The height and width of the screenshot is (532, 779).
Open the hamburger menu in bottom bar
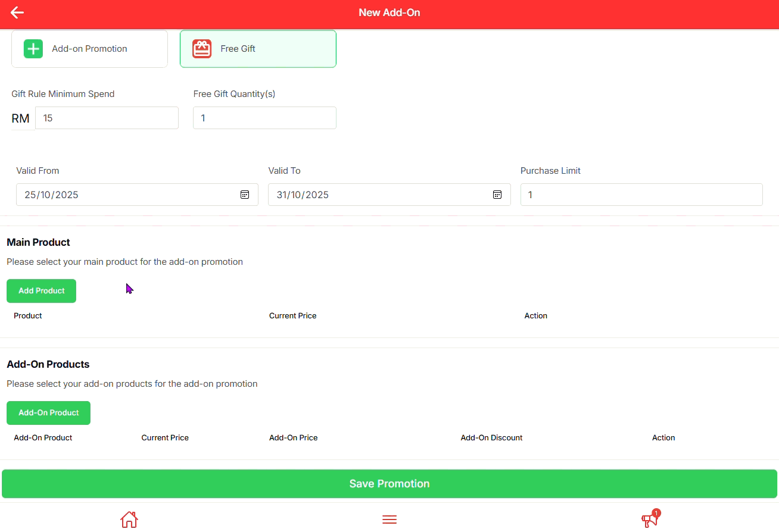pyautogui.click(x=389, y=520)
